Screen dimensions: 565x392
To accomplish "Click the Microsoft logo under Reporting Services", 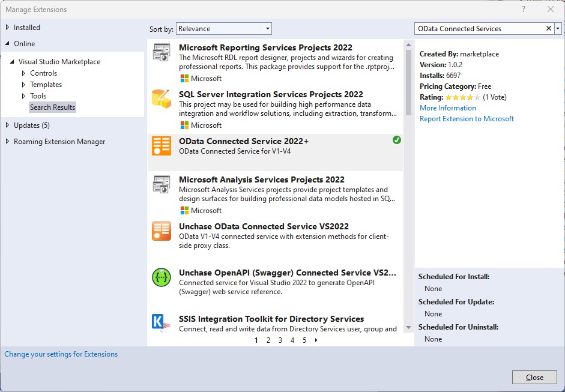I will [x=184, y=78].
